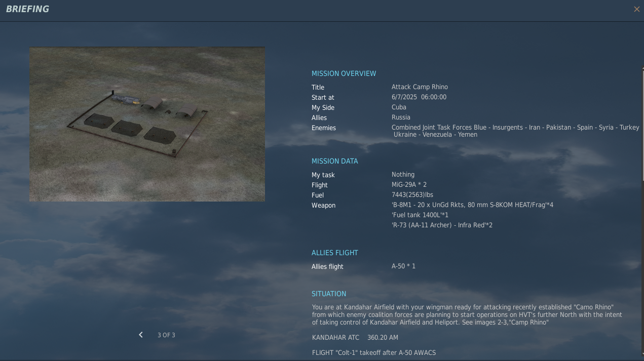Click the start date 6/7/2025 06:00:00
The height and width of the screenshot is (361, 644).
pos(419,97)
